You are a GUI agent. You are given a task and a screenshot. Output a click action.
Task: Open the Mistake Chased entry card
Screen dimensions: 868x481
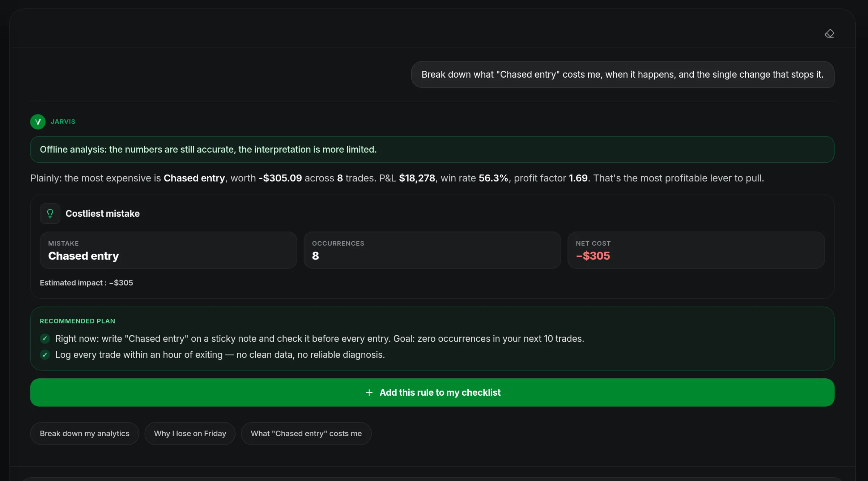pyautogui.click(x=169, y=250)
